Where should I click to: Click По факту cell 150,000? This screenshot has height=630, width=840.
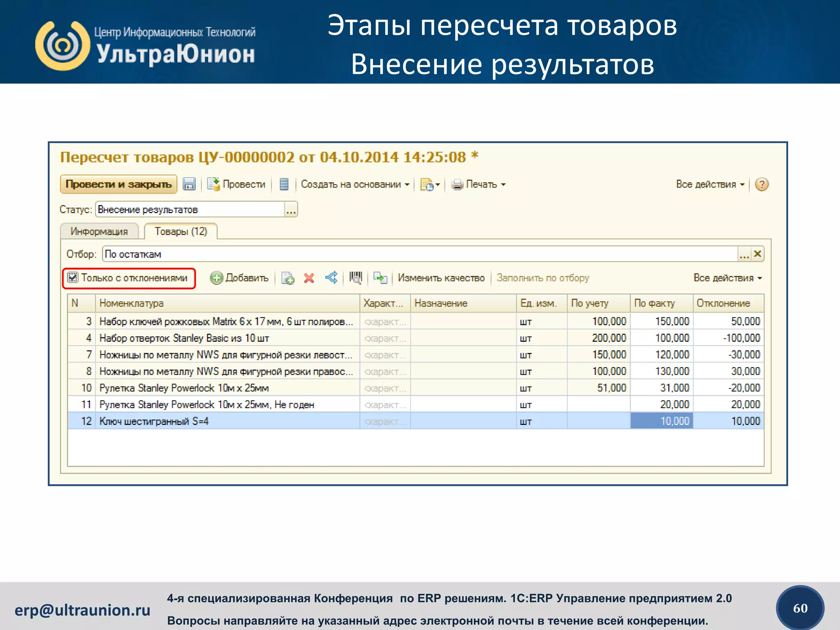(x=662, y=322)
